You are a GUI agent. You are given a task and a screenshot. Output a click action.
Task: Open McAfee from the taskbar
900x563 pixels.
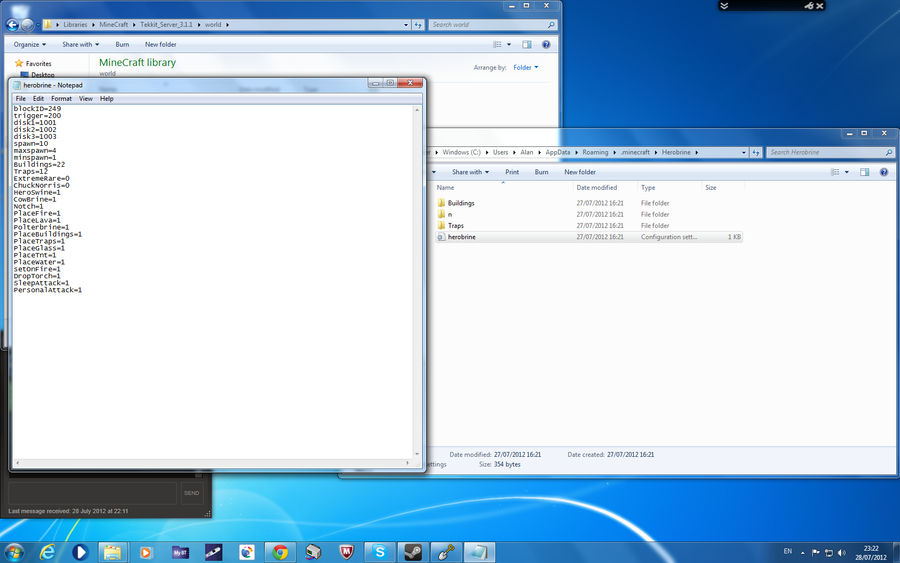346,552
